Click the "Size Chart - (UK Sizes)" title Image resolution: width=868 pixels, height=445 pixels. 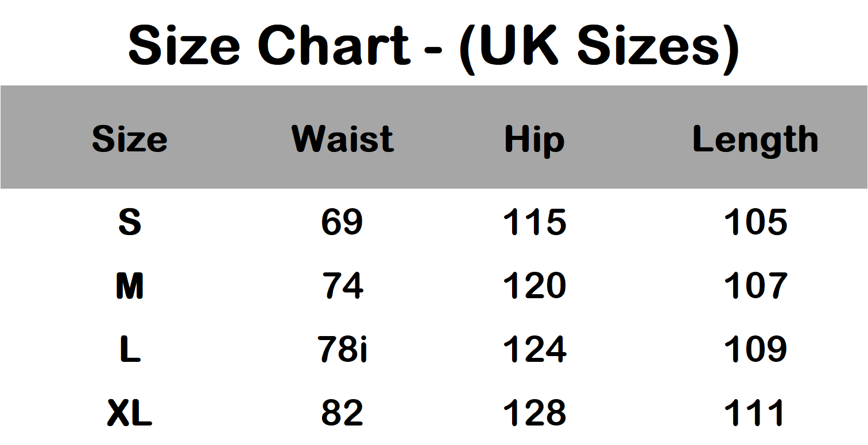(433, 45)
